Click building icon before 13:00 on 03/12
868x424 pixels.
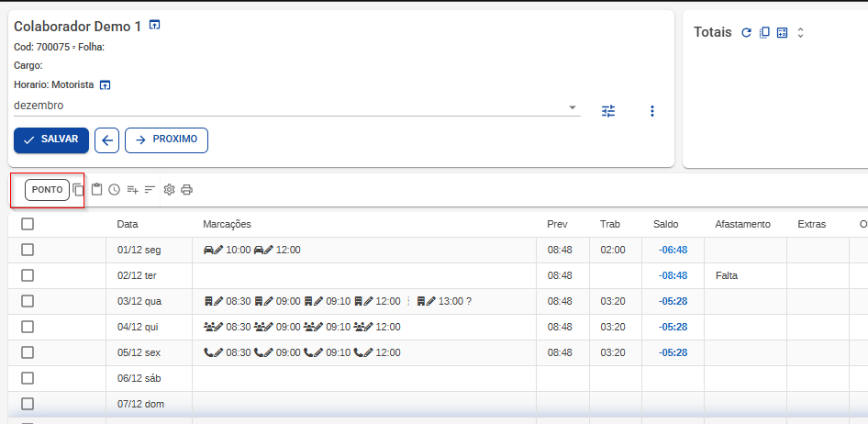tap(421, 301)
